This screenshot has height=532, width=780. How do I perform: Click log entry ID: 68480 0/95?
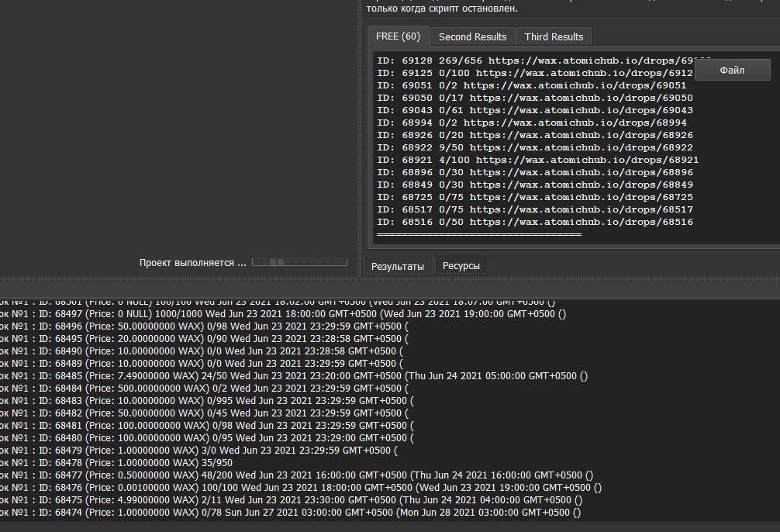tap(207, 438)
